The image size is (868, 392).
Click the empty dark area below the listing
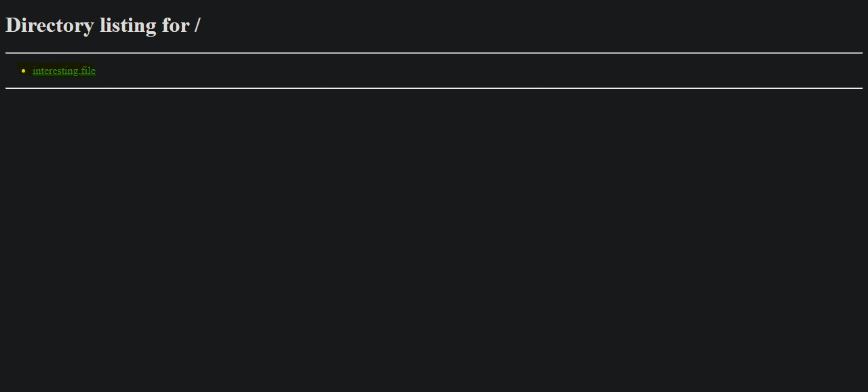434,237
